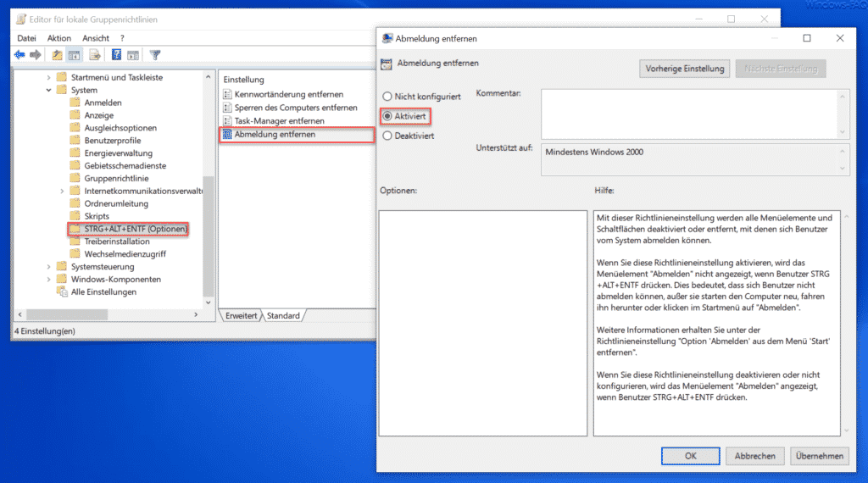Image resolution: width=868 pixels, height=483 pixels.
Task: Click the Abbrechen button
Action: coord(755,456)
